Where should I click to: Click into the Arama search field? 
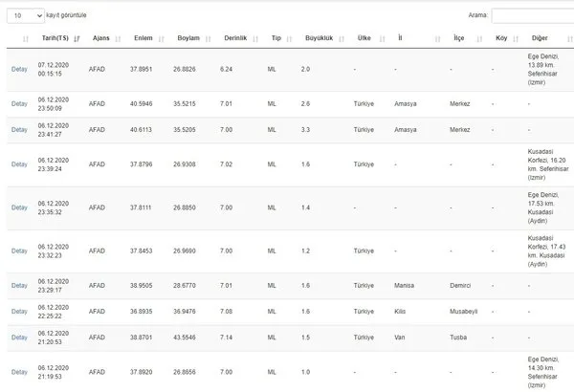532,16
